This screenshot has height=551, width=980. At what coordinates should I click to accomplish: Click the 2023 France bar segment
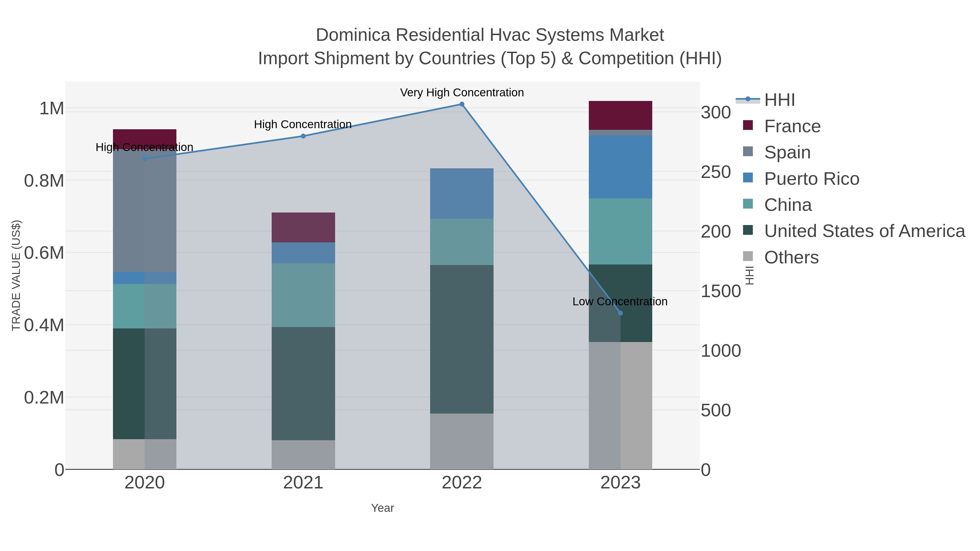pyautogui.click(x=620, y=115)
